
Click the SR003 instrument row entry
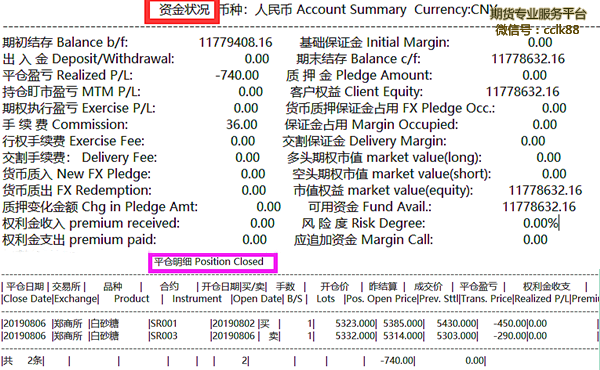tap(164, 336)
